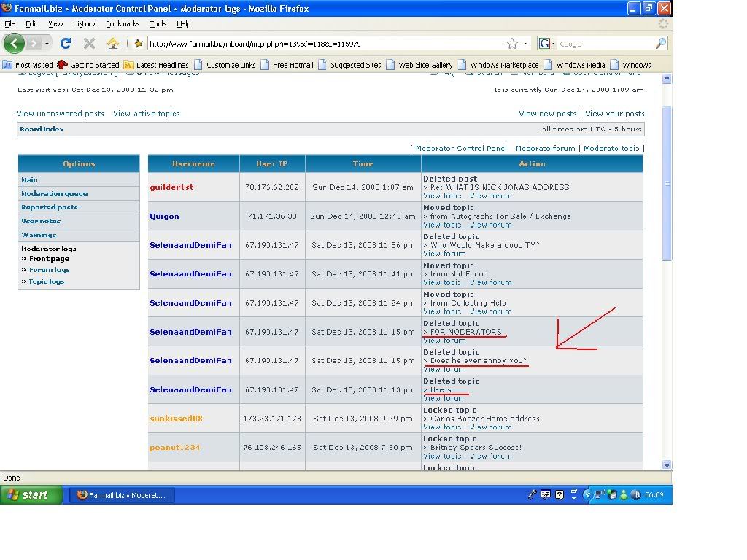Open the View menu
This screenshot has width=747, height=560.
tap(55, 24)
